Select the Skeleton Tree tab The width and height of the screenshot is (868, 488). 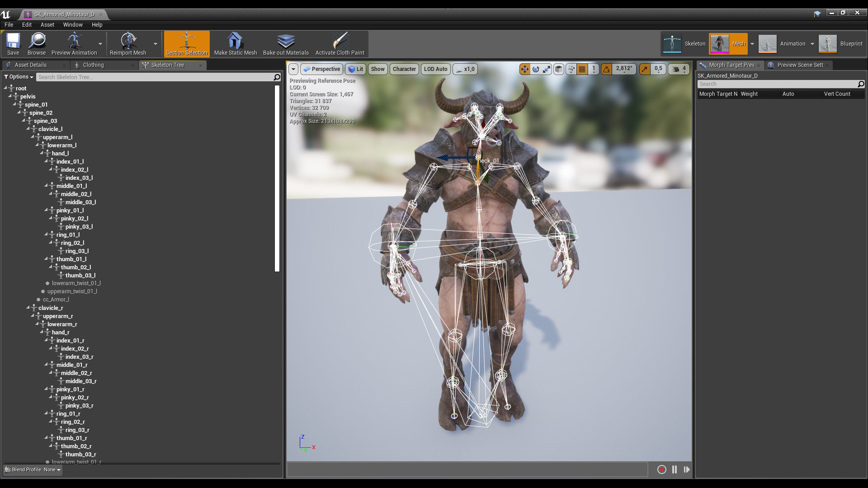[x=168, y=65]
